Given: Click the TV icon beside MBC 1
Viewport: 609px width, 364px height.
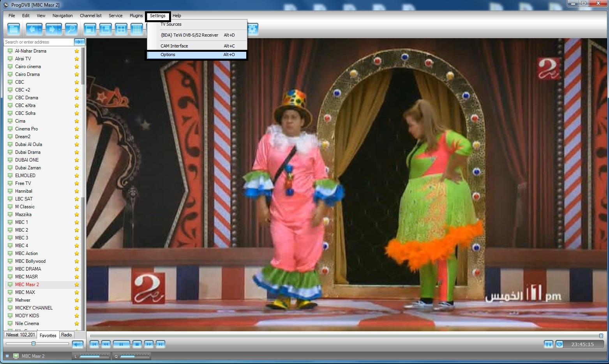Looking at the screenshot, I should 10,222.
